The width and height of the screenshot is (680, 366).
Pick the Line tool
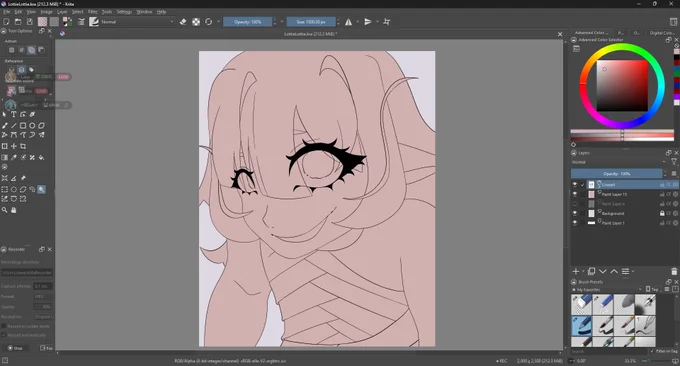pos(13,125)
